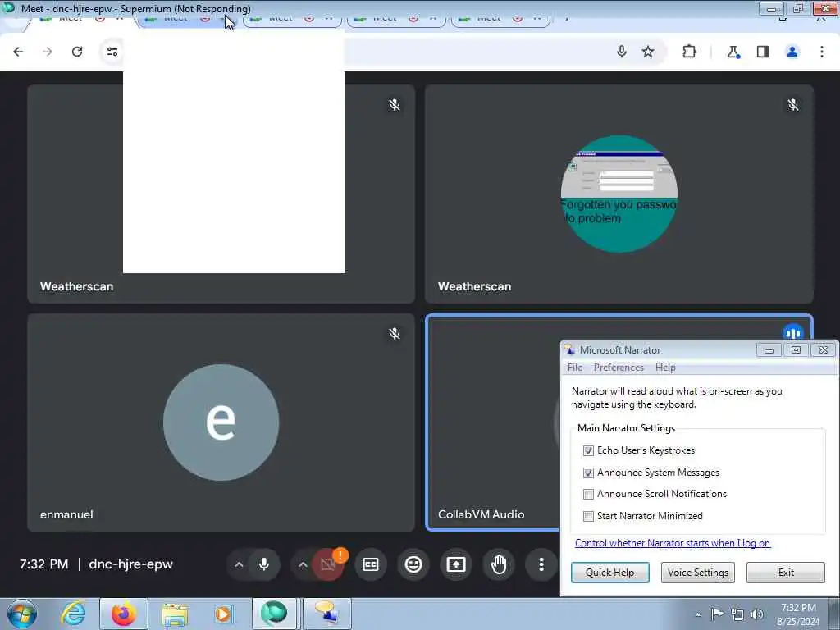This screenshot has height=630, width=840.
Task: Select the enmanuel avatar circle
Action: click(221, 422)
